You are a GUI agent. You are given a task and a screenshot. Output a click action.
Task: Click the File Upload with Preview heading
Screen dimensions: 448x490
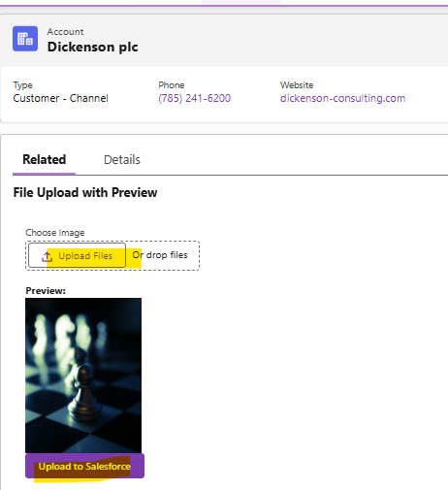[x=85, y=192]
